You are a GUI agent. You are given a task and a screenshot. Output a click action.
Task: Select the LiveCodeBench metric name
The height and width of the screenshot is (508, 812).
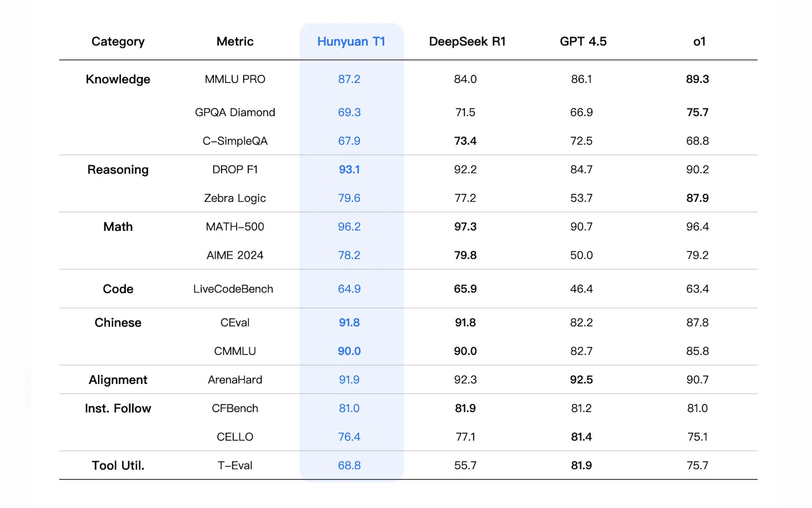(233, 289)
